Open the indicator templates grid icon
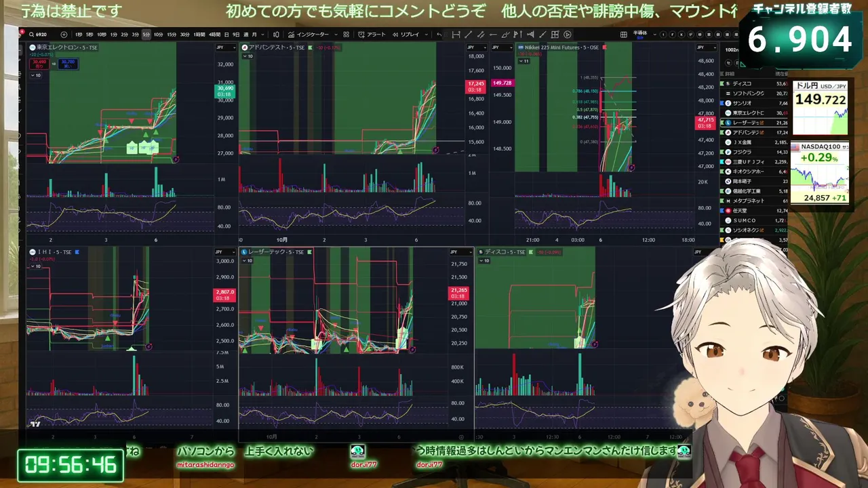868x488 pixels. click(346, 35)
